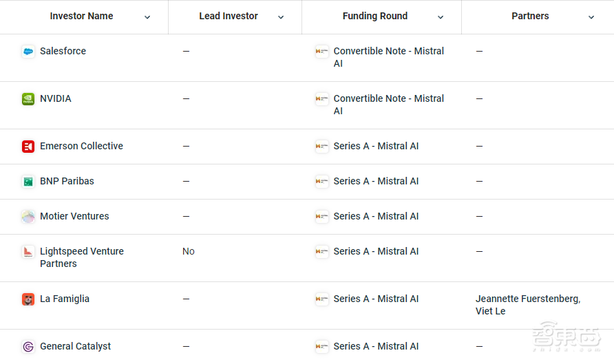614x364 pixels.
Task: Click the Funding Round column header
Action: pos(375,17)
